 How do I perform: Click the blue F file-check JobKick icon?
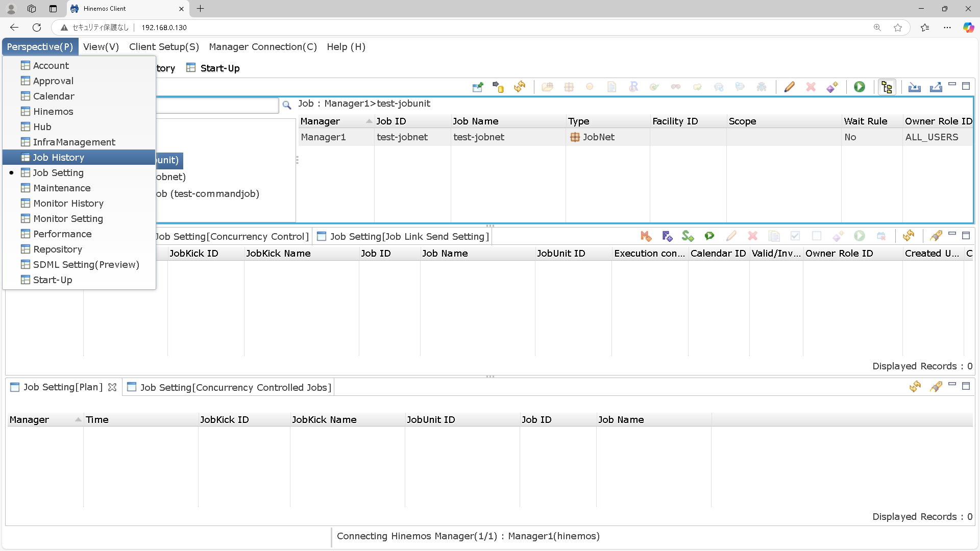[667, 236]
